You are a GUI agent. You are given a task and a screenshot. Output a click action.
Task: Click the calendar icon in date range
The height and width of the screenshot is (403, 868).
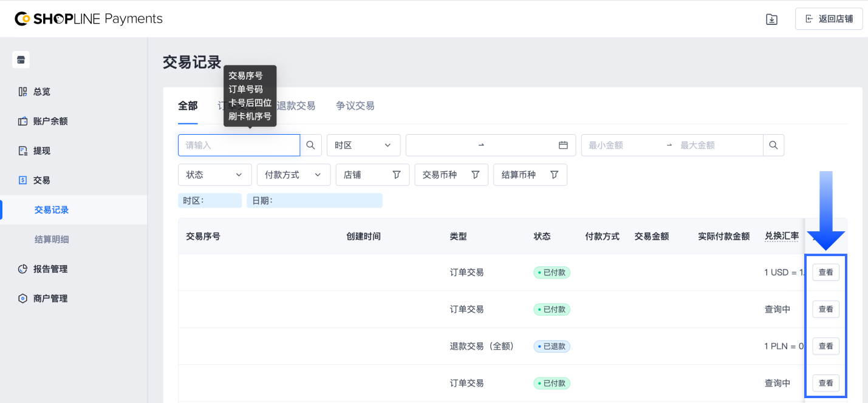[563, 145]
